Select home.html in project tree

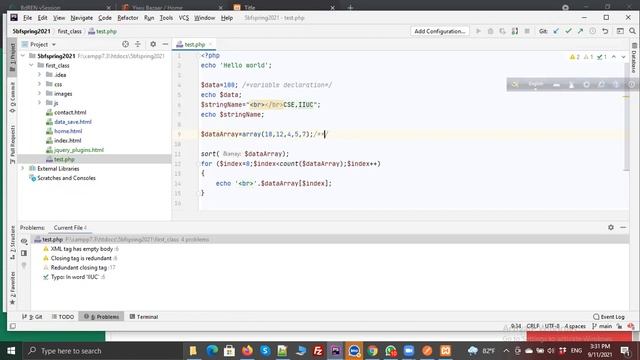(68, 131)
